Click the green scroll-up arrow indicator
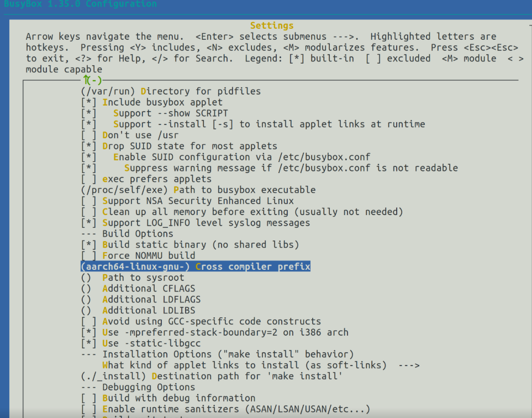 click(x=92, y=80)
